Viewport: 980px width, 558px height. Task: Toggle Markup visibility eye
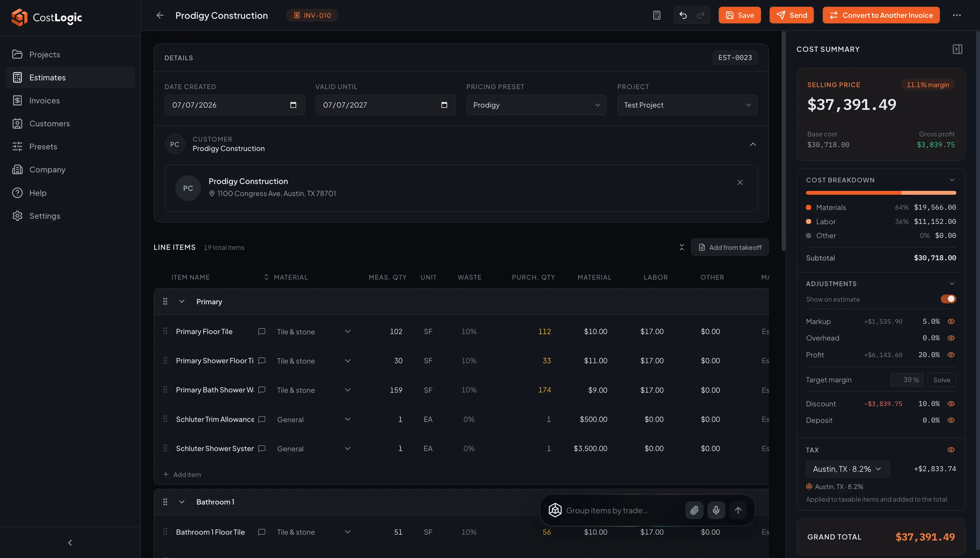coord(951,321)
